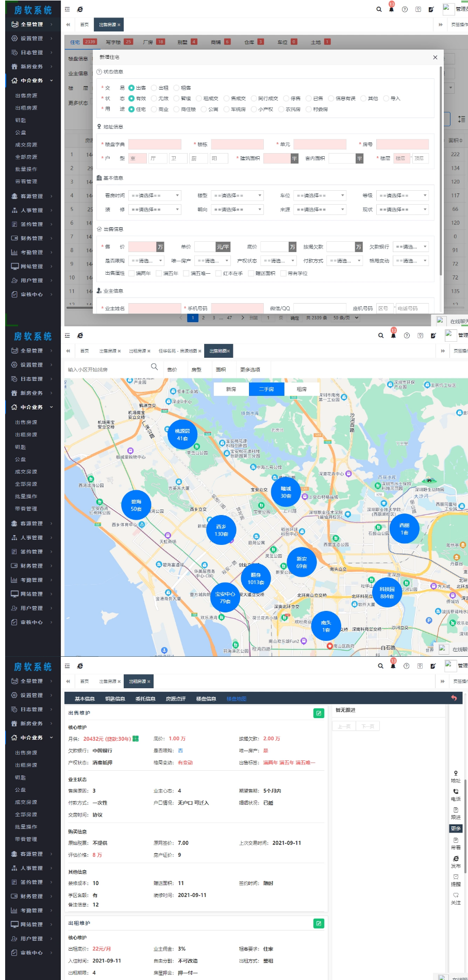Click the 新增住宅 dialog vertical scrollbar

point(441,170)
